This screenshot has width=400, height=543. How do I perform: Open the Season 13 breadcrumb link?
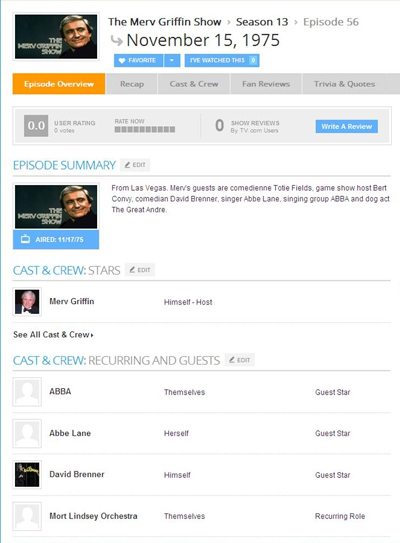tap(262, 22)
